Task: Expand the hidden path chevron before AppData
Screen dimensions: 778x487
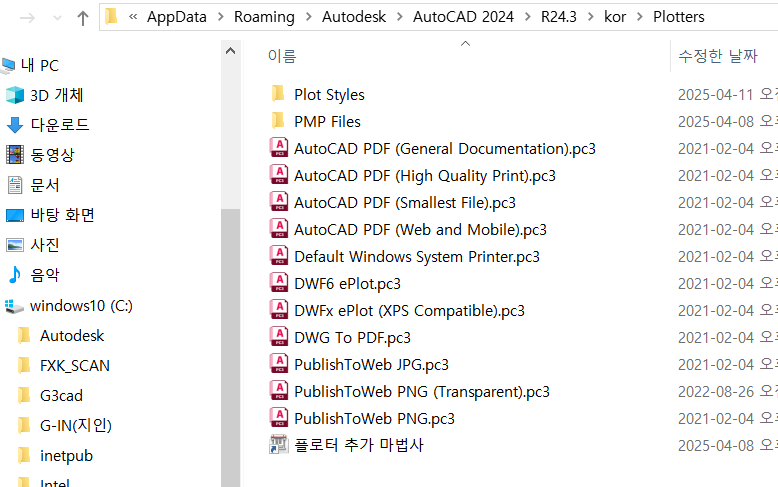Action: click(x=133, y=17)
